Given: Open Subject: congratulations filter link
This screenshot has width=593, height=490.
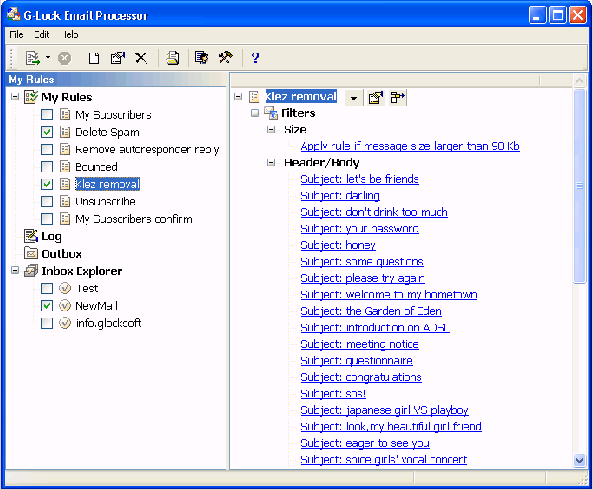Looking at the screenshot, I should (x=361, y=377).
